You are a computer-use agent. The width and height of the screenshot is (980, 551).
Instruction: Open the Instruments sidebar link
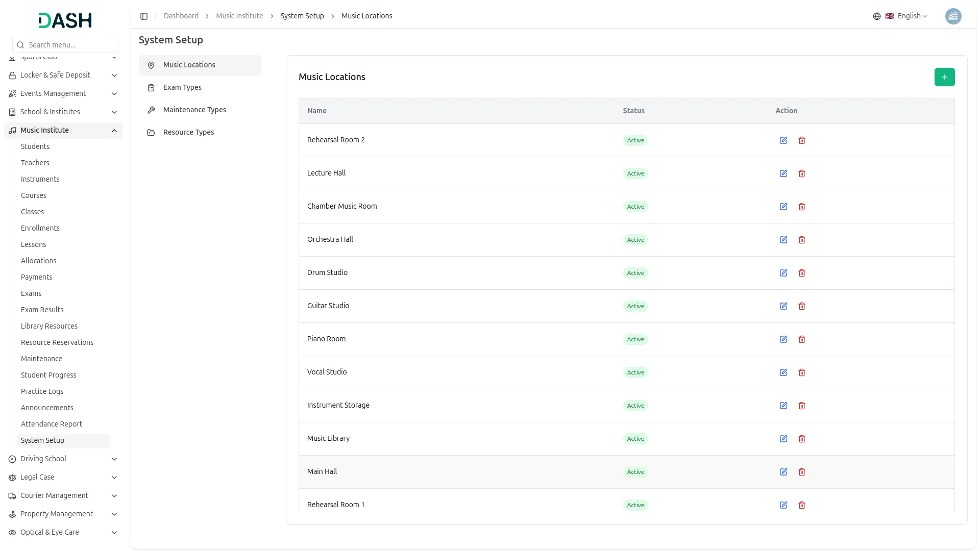(x=40, y=180)
